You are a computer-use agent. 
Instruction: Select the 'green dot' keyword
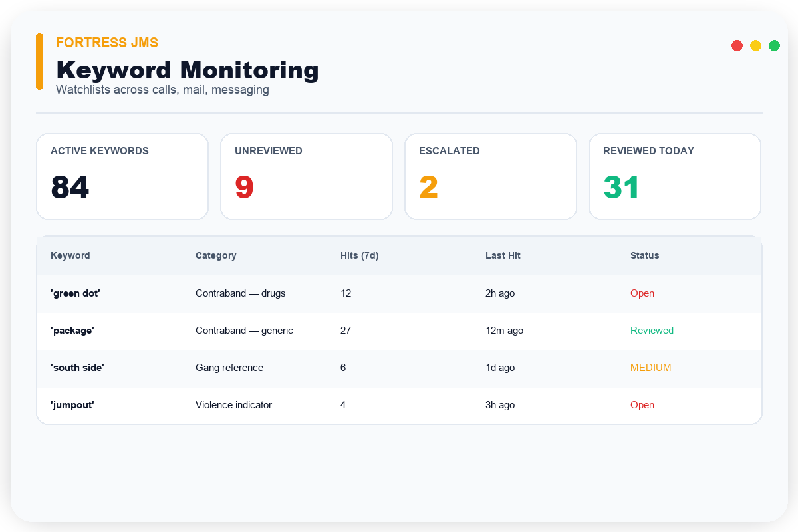(75, 293)
